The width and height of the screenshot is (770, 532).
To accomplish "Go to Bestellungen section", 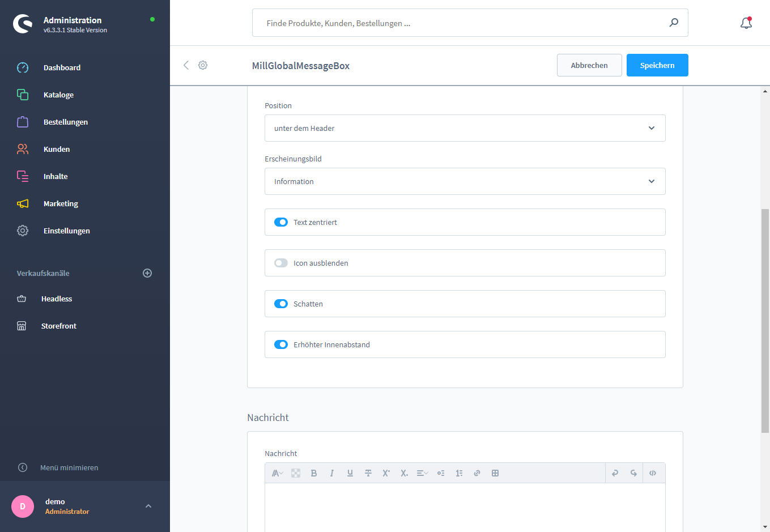I will [x=66, y=122].
